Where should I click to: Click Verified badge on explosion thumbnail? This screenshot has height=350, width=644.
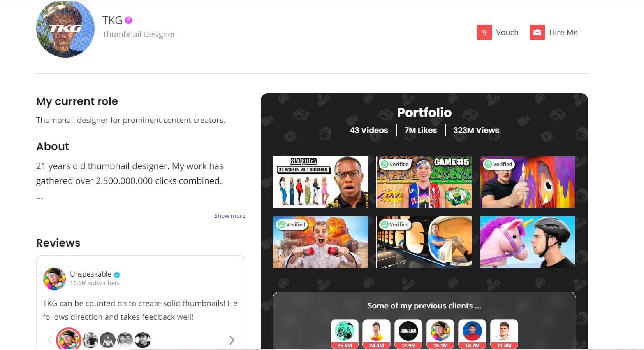pyautogui.click(x=291, y=224)
